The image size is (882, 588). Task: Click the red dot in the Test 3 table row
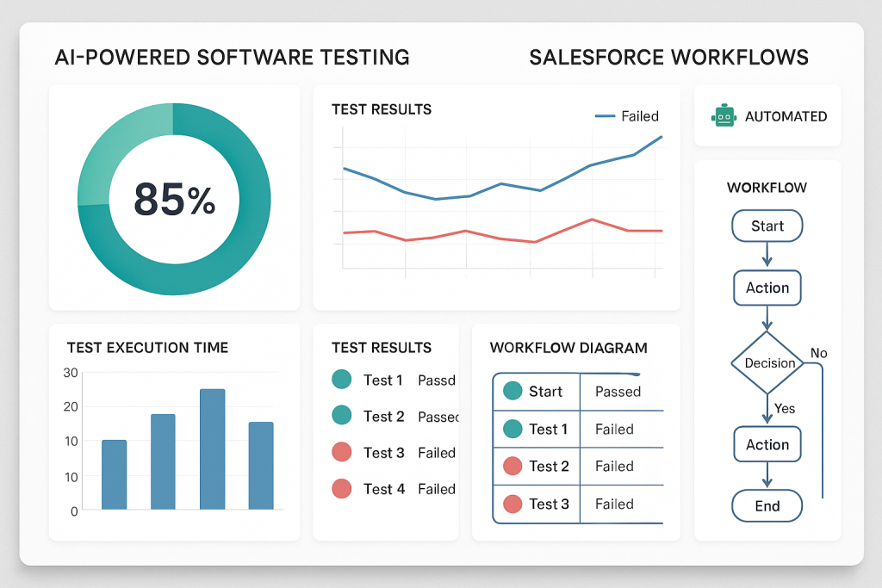512,504
